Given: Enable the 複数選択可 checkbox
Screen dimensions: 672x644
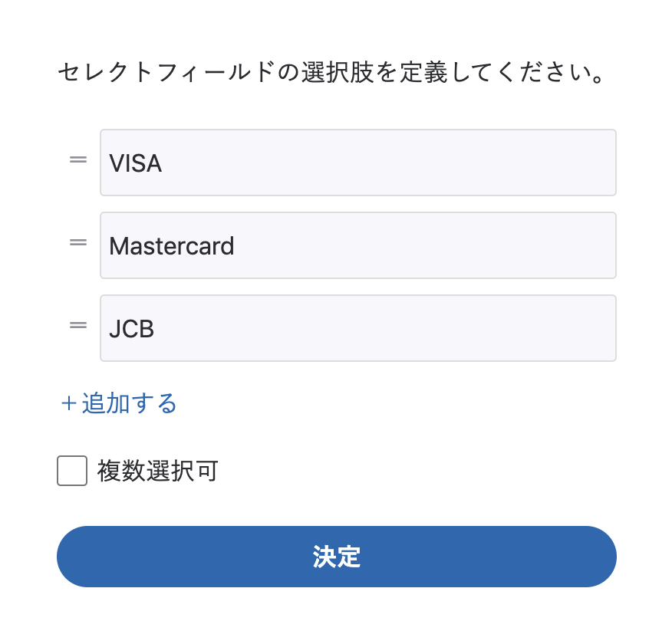Looking at the screenshot, I should (x=72, y=471).
